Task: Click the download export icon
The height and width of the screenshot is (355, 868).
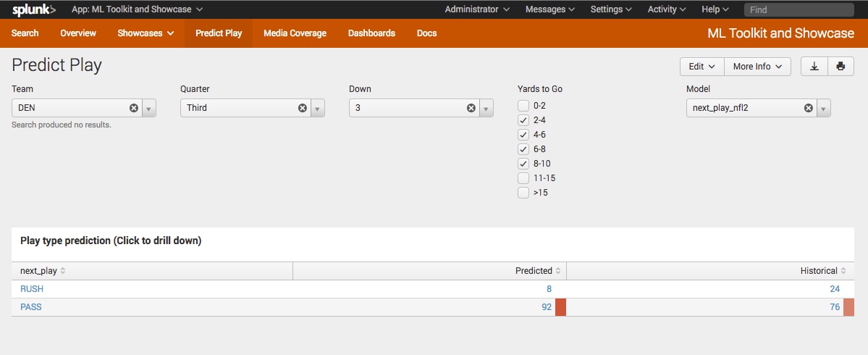Action: (x=814, y=67)
